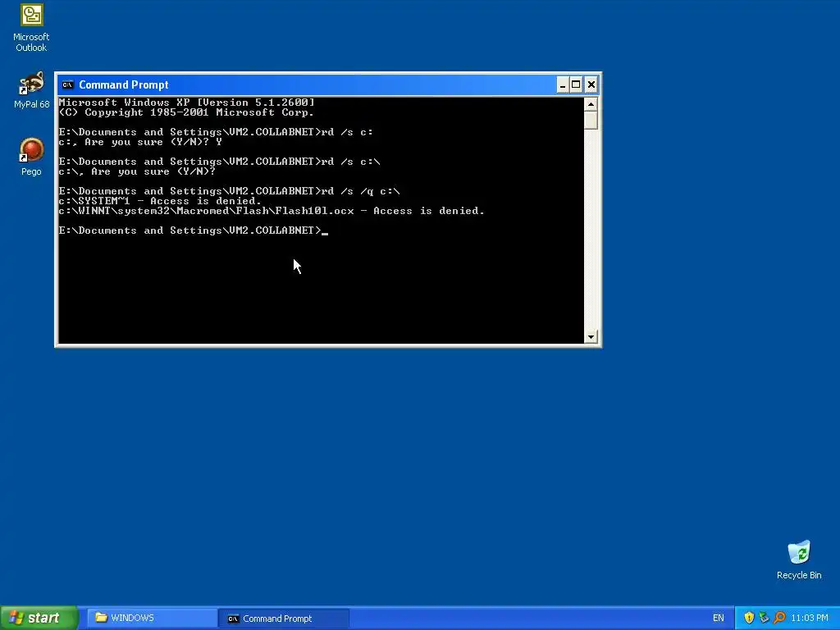The image size is (840, 630).
Task: Click the final prompt line with blinking cursor
Action: pos(194,231)
